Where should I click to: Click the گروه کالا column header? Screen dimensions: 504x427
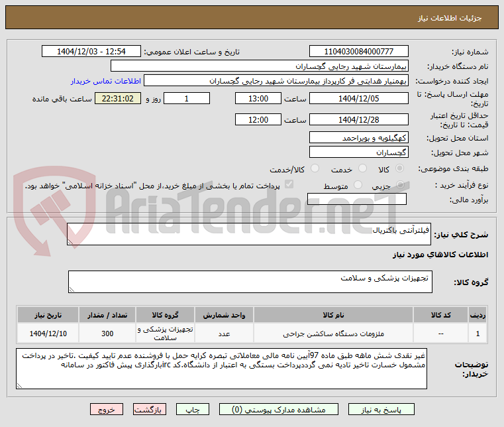(x=165, y=315)
